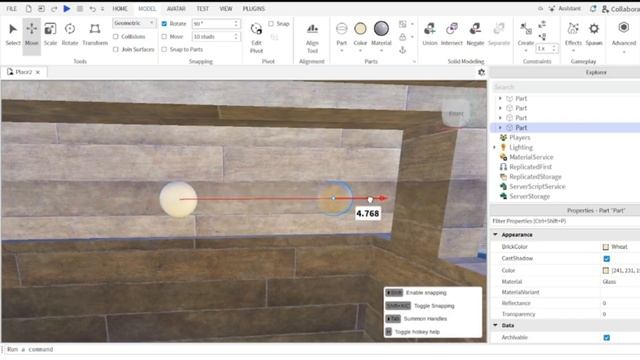Open the Color dropdown arrow

tap(360, 51)
